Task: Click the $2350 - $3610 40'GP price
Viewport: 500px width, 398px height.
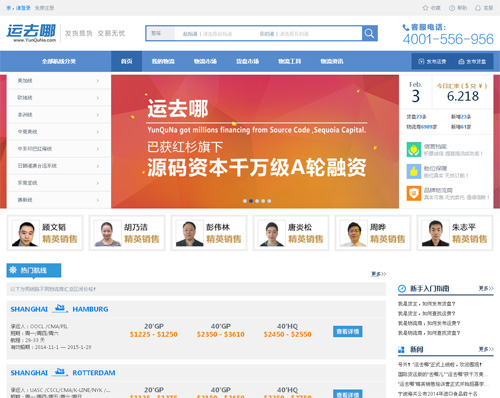Action: tap(221, 334)
